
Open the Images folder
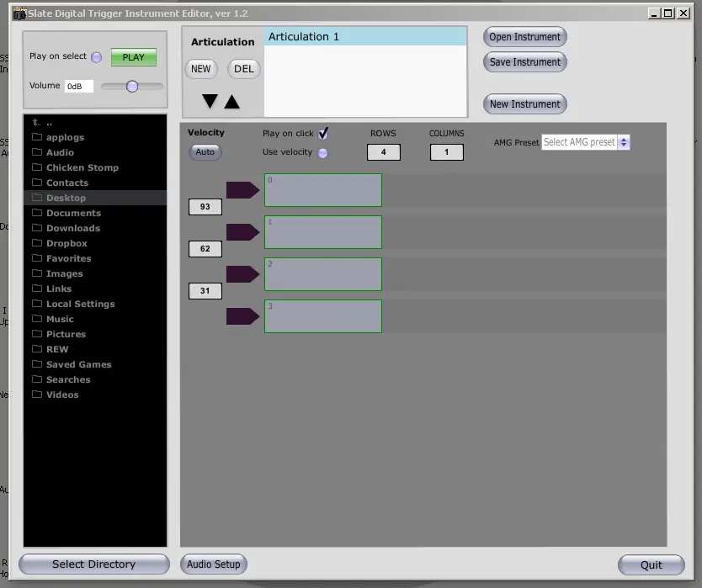coord(95,273)
